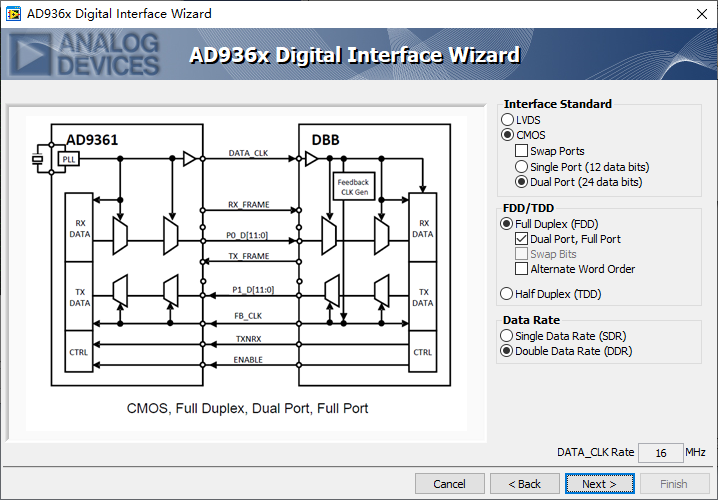Click the PLL block in the diagram
The width and height of the screenshot is (718, 500).
click(69, 159)
